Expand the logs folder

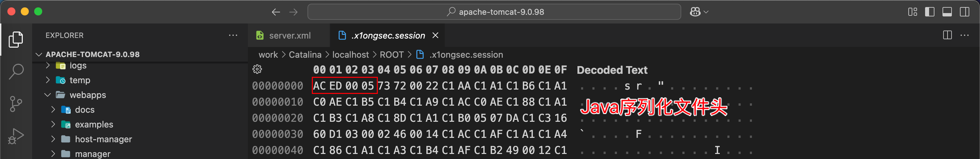tap(48, 65)
